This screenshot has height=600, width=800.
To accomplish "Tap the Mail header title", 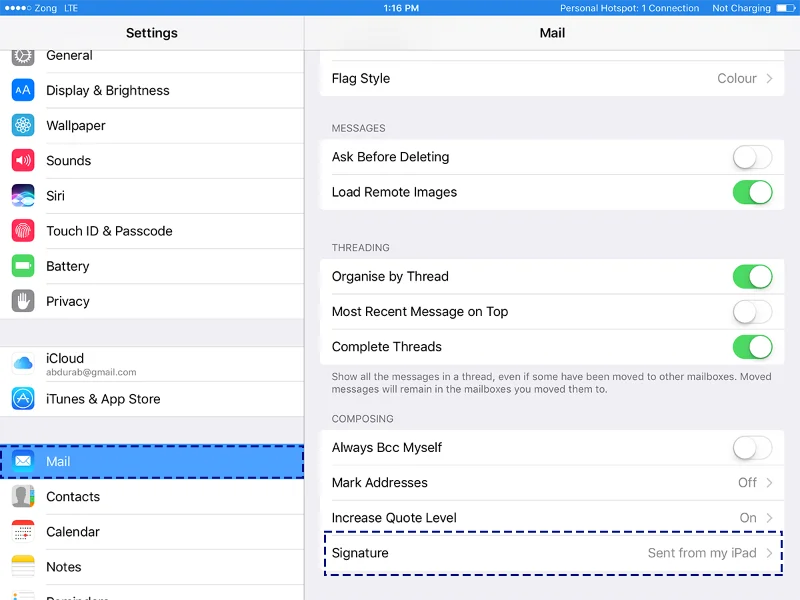I will 553,33.
